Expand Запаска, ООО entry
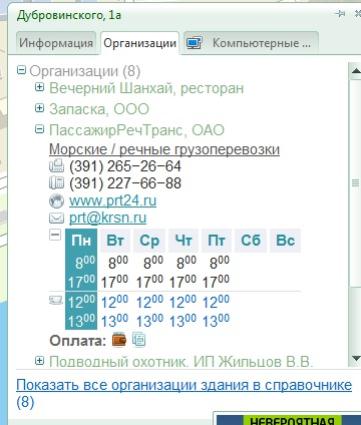 39,108
